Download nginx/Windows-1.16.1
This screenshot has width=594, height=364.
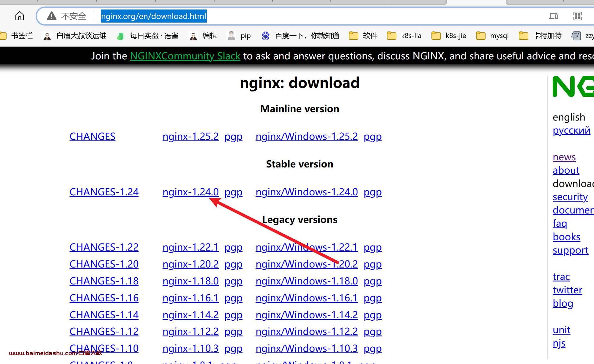[x=307, y=298]
